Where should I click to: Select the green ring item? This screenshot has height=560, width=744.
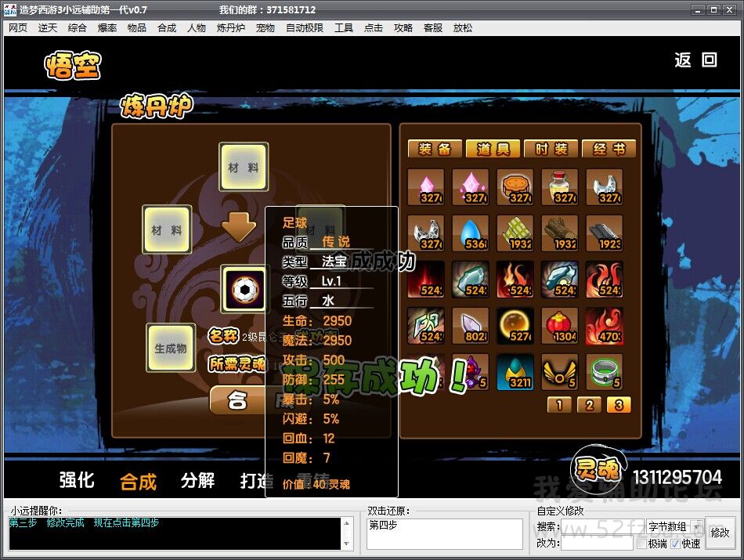(x=604, y=371)
